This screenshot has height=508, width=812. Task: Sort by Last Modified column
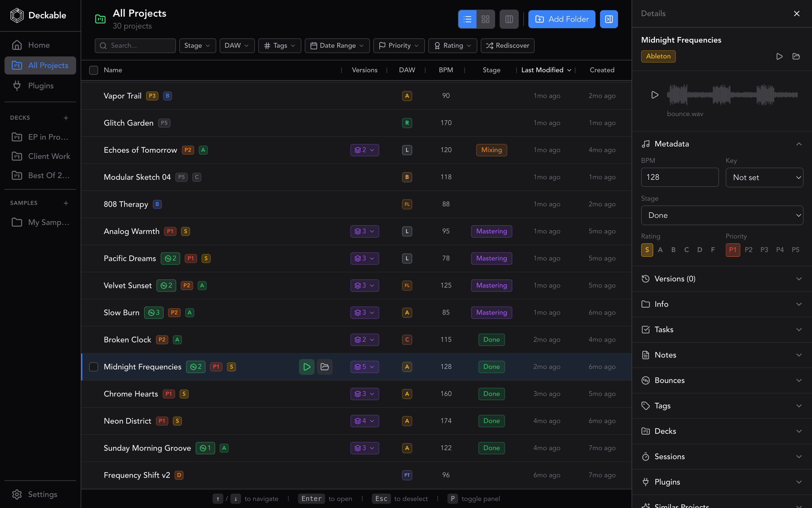[546, 70]
